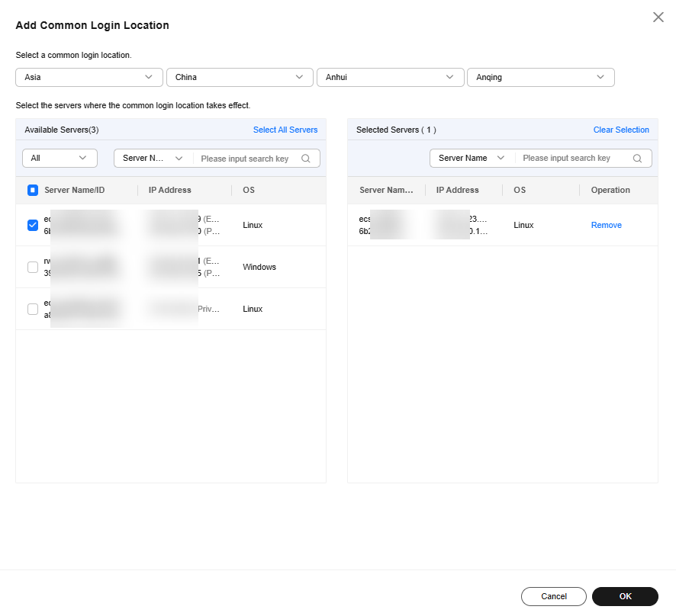Click search icon in Selected Servers
Viewport: 676px width, 616px height.
coord(638,159)
